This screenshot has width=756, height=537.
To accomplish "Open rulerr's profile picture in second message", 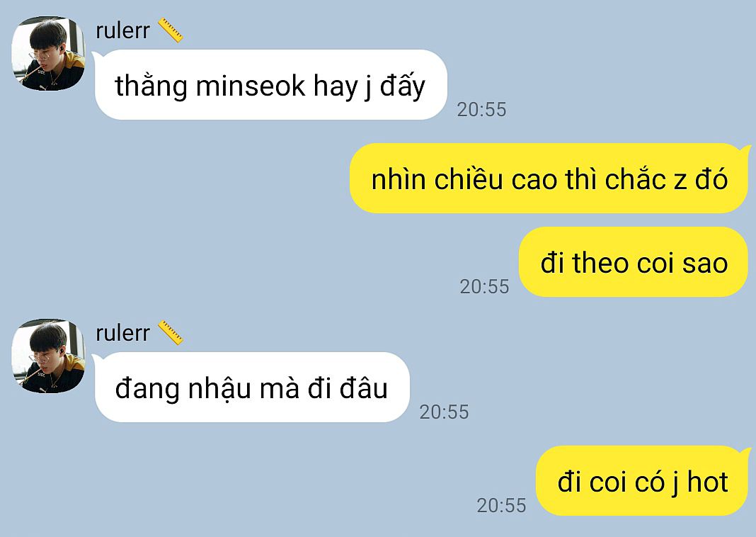I will pyautogui.click(x=48, y=356).
